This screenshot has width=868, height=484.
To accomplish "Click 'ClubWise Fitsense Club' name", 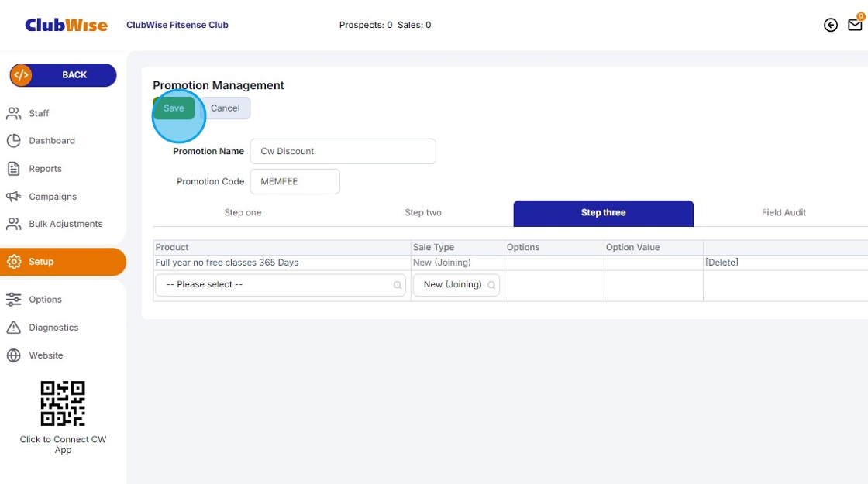I will point(177,25).
